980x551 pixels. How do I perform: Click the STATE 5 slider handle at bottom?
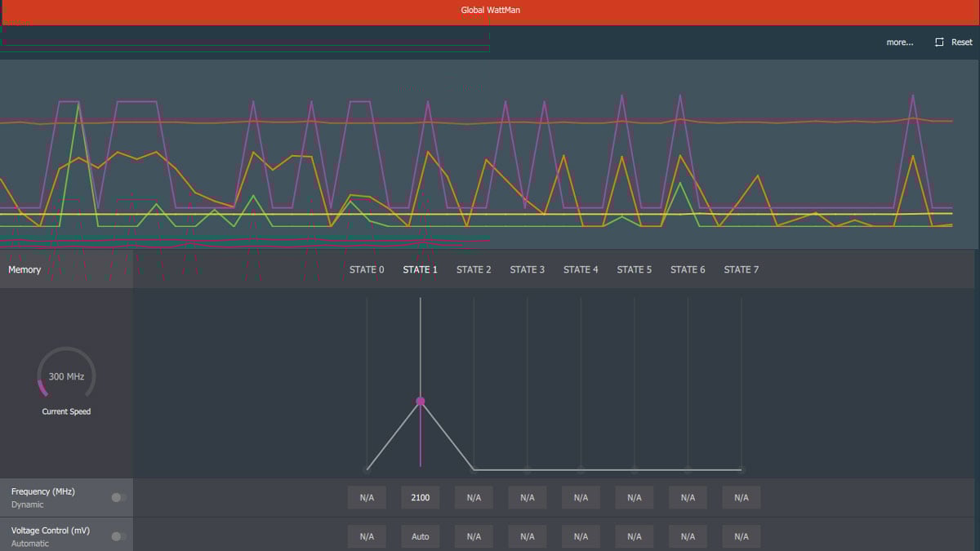635,469
